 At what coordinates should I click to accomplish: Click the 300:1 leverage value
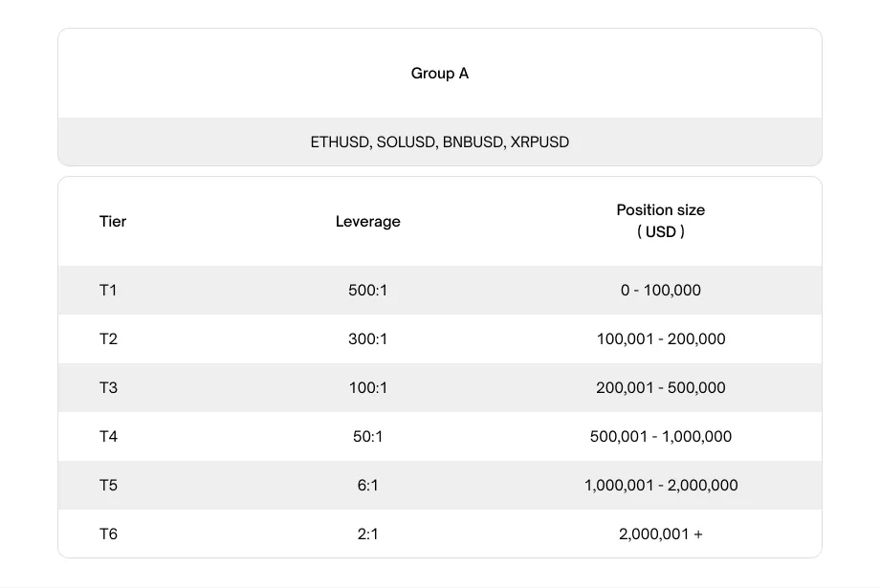[367, 338]
